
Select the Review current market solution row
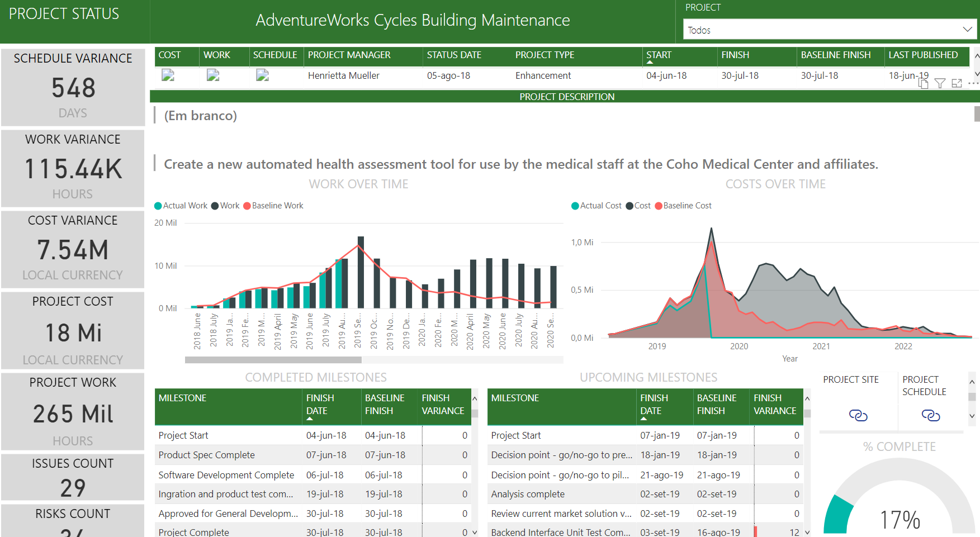click(645, 514)
